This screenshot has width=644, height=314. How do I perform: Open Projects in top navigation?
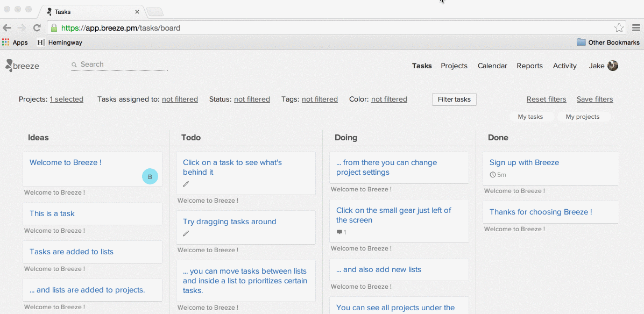tap(454, 66)
